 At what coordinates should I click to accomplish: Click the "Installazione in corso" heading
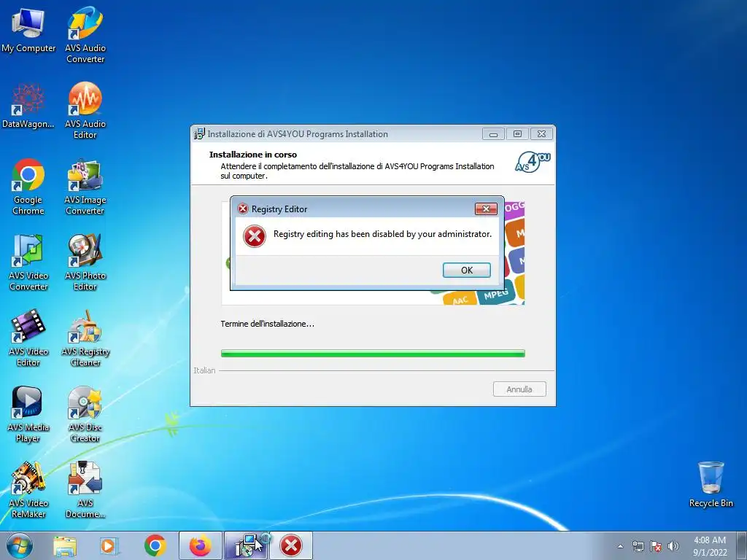pyautogui.click(x=253, y=155)
